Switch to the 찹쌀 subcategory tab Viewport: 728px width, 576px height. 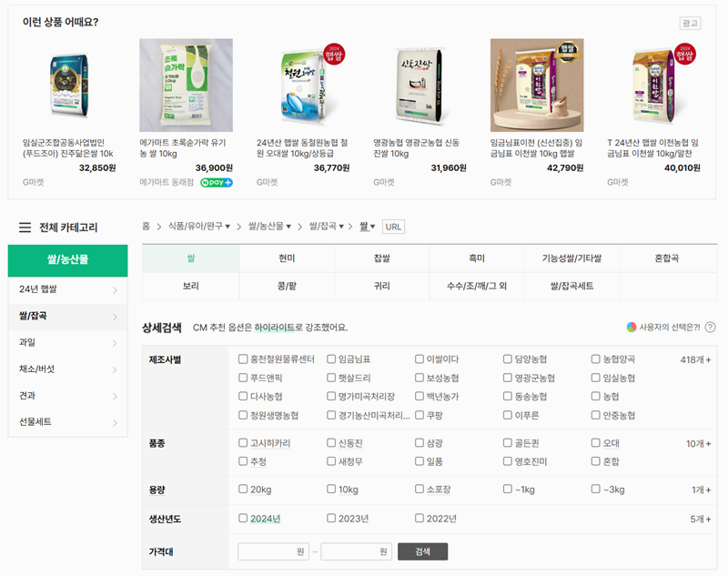click(x=381, y=258)
